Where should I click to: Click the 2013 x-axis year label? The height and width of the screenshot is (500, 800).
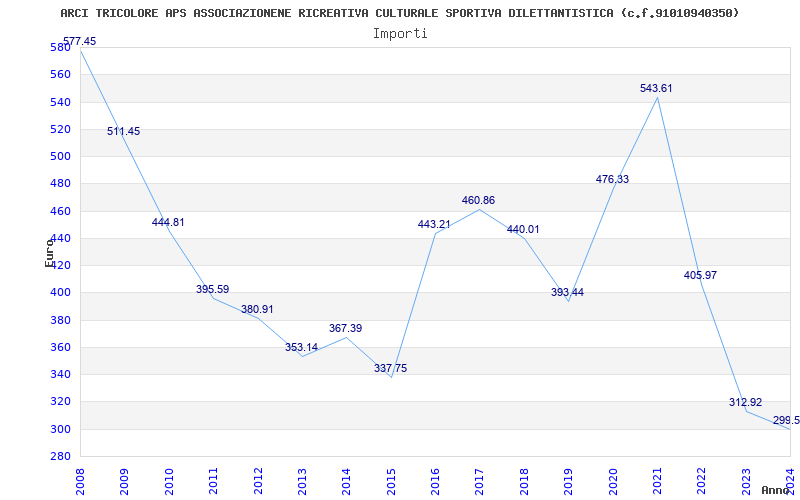pyautogui.click(x=302, y=481)
